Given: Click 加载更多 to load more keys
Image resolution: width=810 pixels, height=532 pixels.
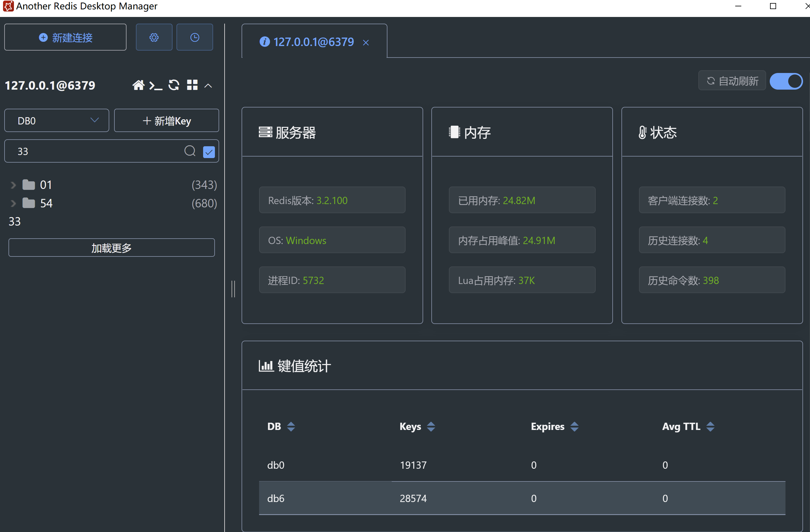Looking at the screenshot, I should tap(111, 248).
